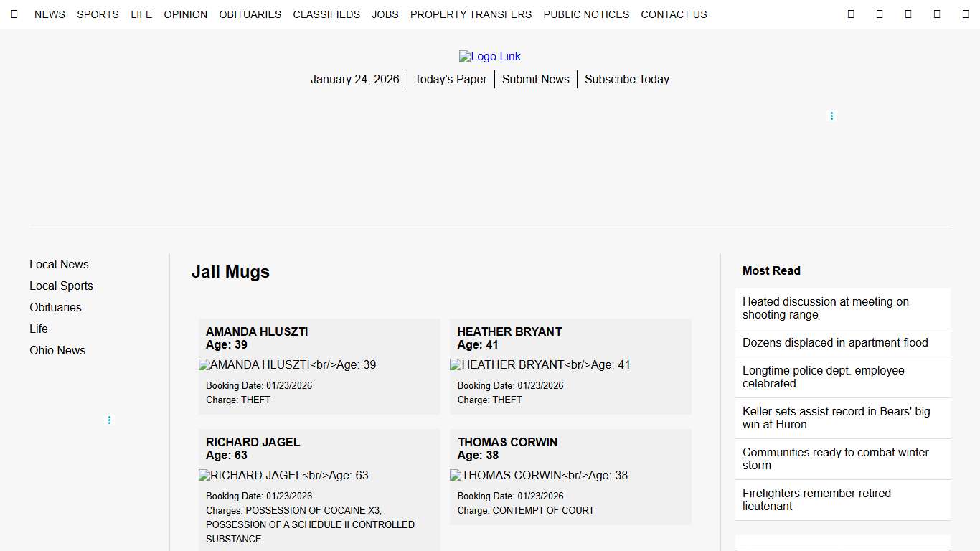Open the site menu icon at far left of navbar
Screen dimensions: 980x551
pos(14,14)
